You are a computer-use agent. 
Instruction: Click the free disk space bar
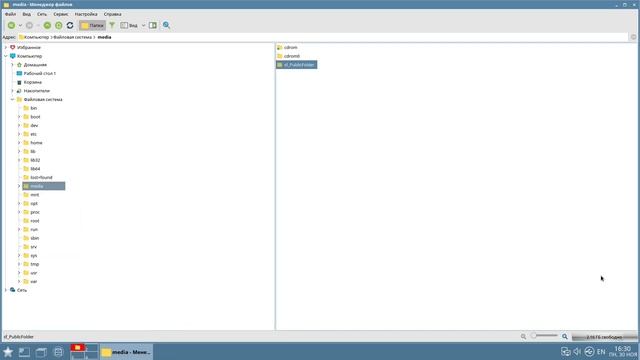604,337
